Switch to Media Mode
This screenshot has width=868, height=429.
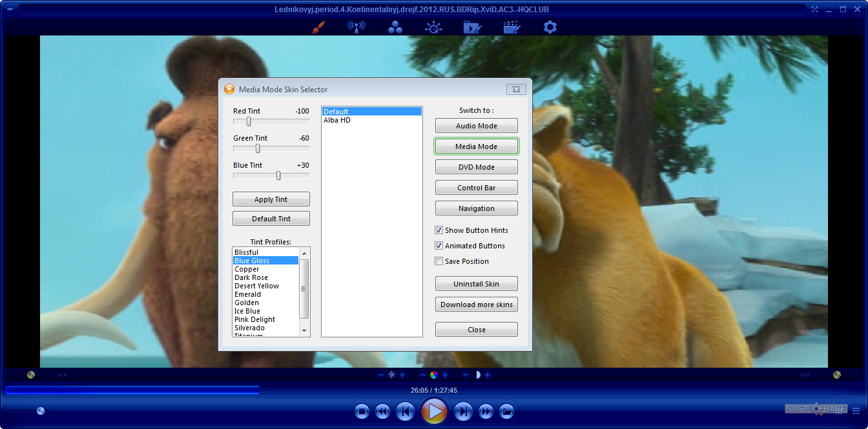coord(477,146)
